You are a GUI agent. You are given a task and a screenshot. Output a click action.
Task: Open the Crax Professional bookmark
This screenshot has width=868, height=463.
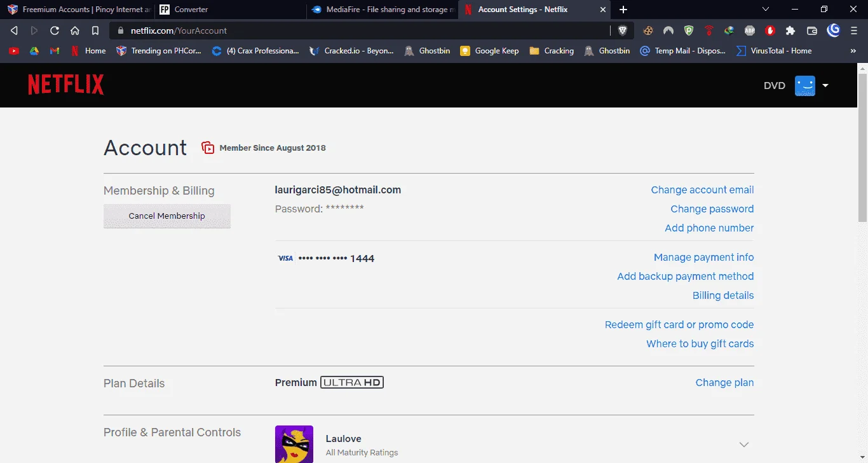[255, 51]
